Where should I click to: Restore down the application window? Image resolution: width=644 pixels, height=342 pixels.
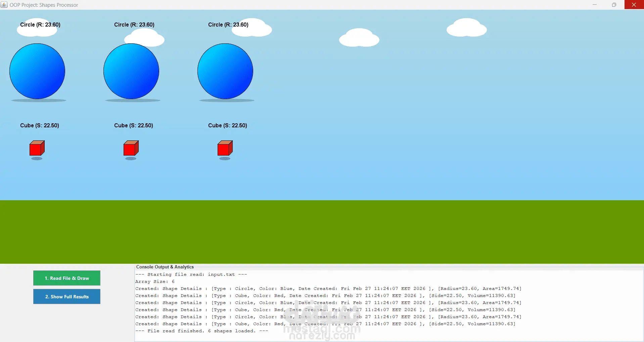pyautogui.click(x=614, y=5)
